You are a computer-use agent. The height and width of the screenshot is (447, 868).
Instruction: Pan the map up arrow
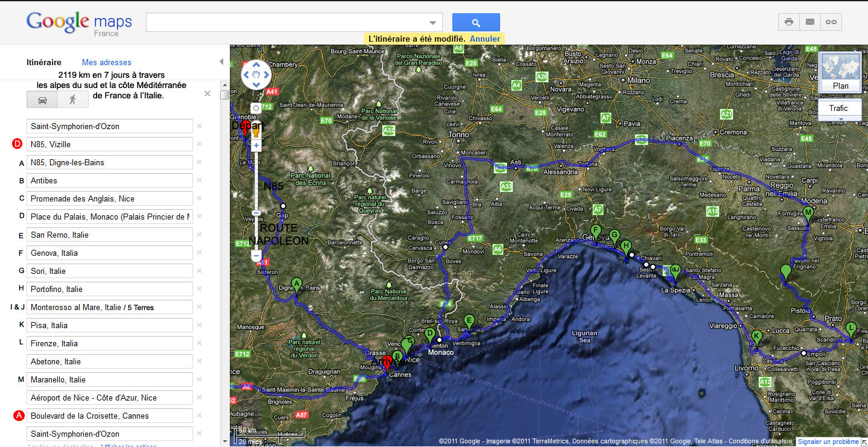point(256,65)
